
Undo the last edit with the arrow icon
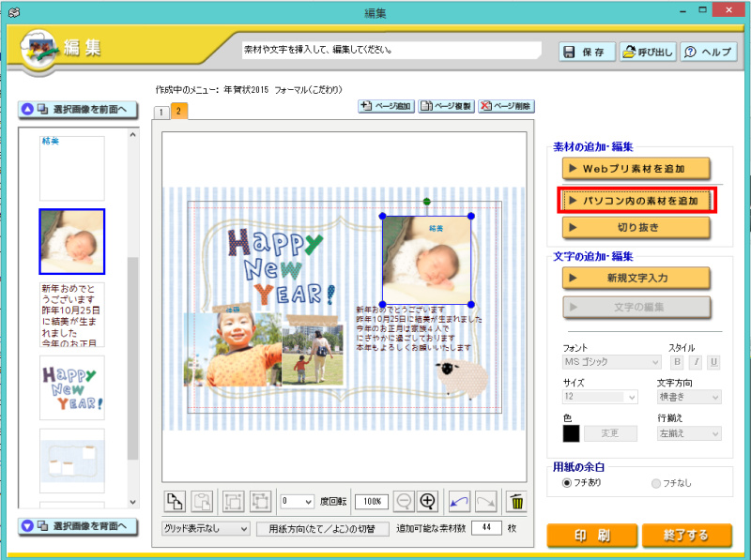pos(461,501)
